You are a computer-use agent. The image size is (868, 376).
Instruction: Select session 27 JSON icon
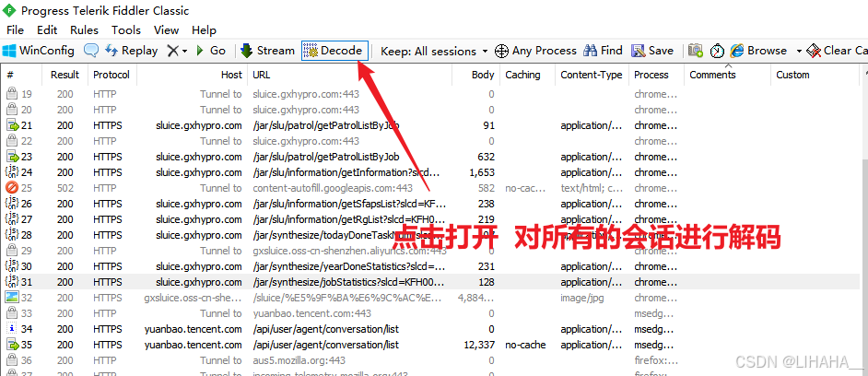click(x=12, y=219)
